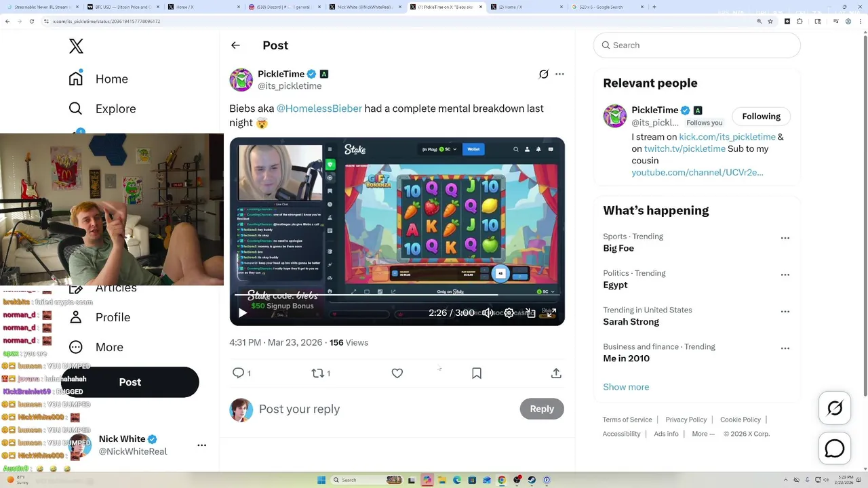Screen dimensions: 868x488
Task: Open the More menu in sidebar
Action: tap(96, 347)
